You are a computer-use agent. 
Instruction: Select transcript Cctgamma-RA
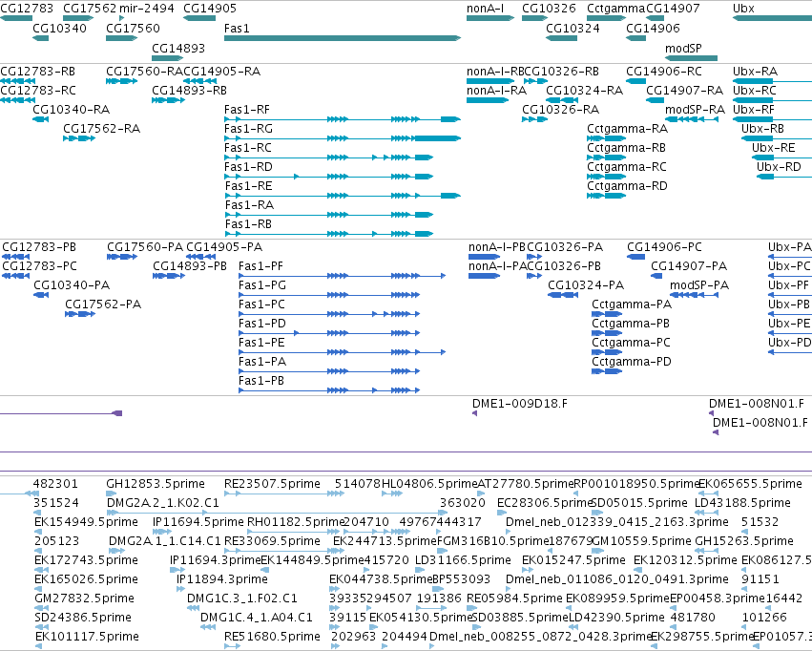[x=627, y=129]
